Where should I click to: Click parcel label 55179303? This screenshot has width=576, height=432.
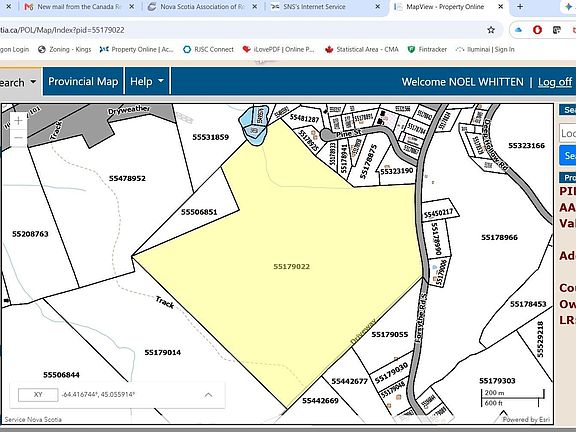coord(497,381)
